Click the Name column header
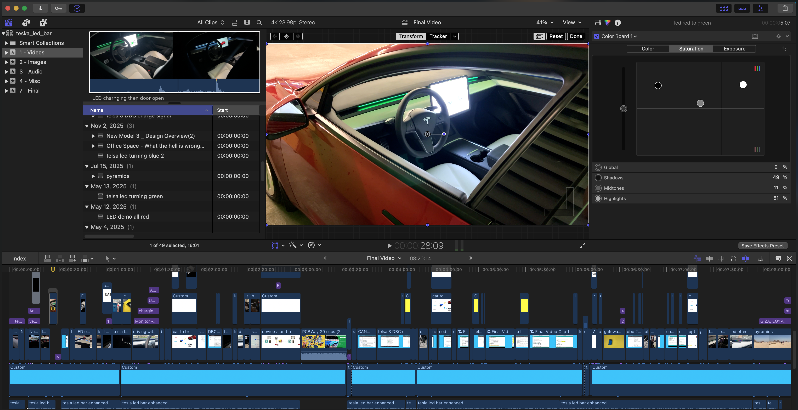This screenshot has height=410, width=798. pos(148,110)
